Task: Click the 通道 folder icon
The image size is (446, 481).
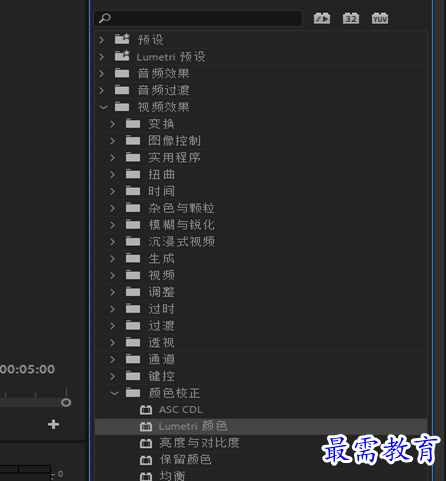Action: 133,359
